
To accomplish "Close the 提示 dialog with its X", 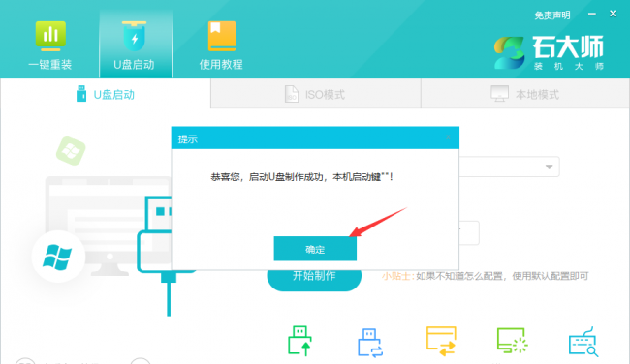I will tap(449, 137).
